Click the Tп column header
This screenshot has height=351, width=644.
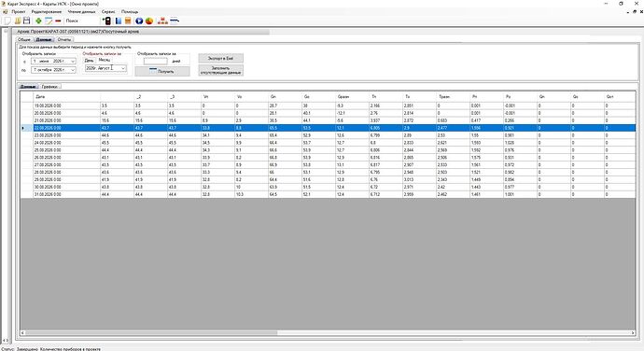[386, 96]
